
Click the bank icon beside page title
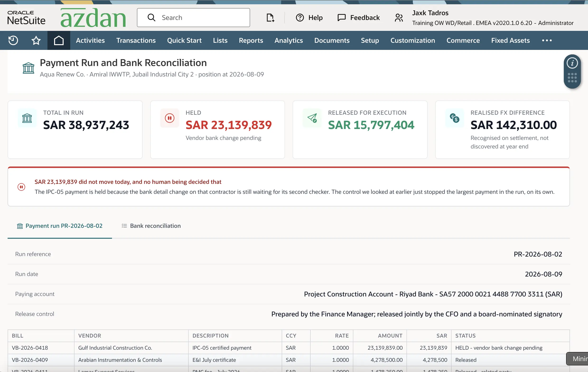[x=28, y=68]
